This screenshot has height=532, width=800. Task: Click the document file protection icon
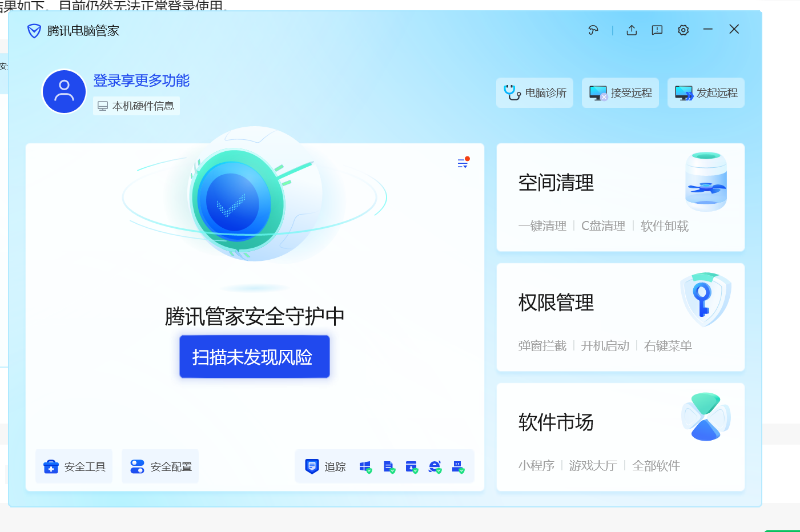point(389,467)
